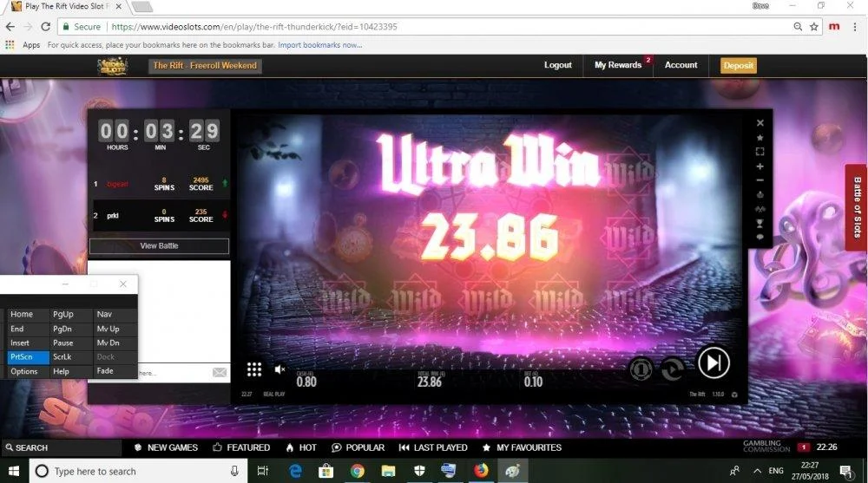Open Task View on the taskbar
This screenshot has width=868, height=483.
pyautogui.click(x=262, y=471)
